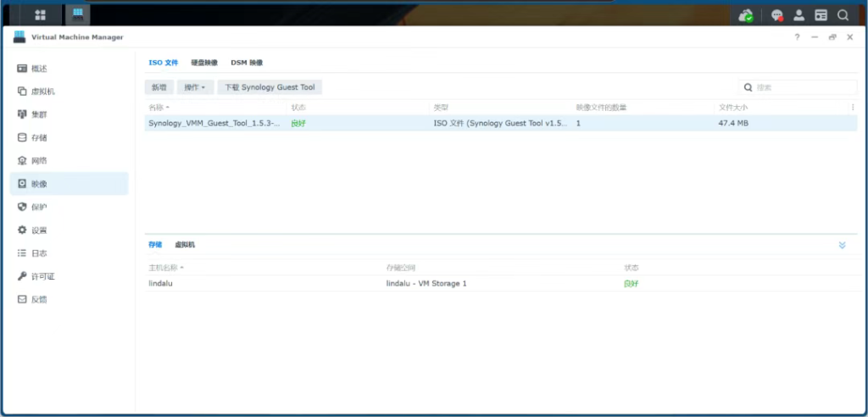The image size is (868, 417).
Task: Click the 存储空间 column header
Action: point(401,268)
